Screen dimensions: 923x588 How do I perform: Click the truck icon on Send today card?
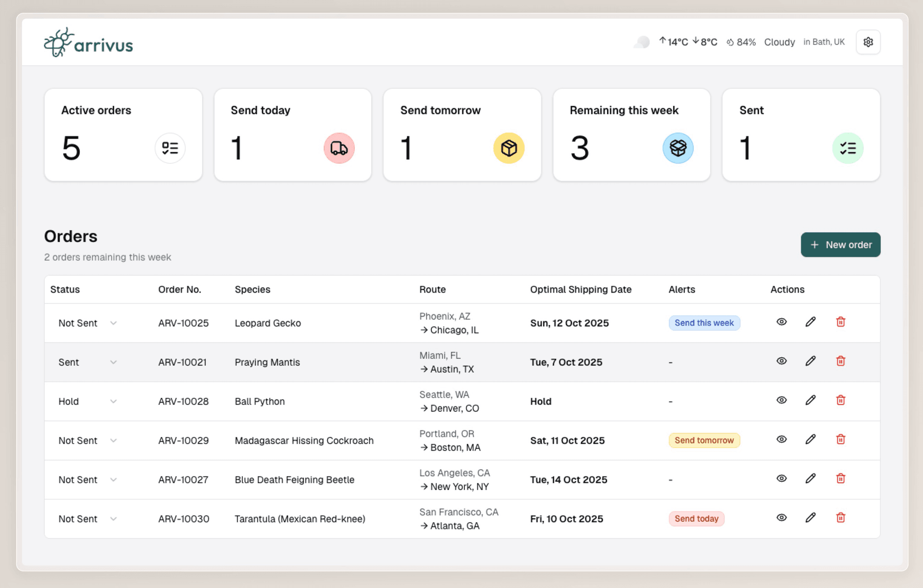pos(339,148)
